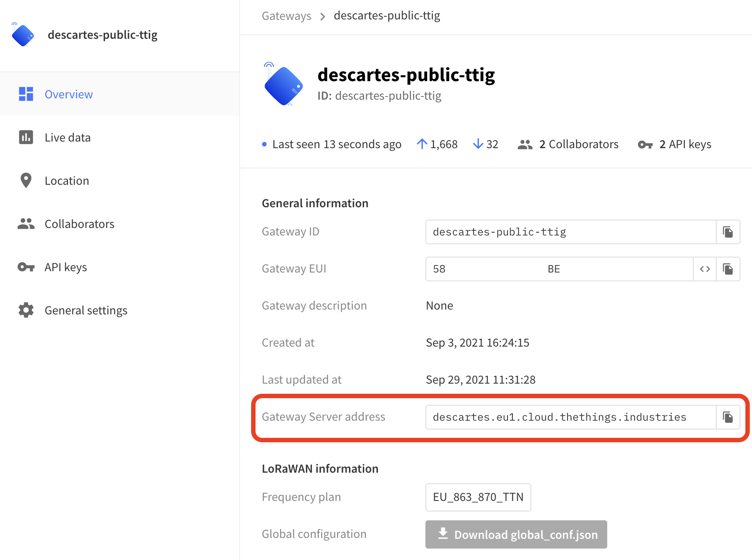Click the Last seen 13 seconds ago status
Viewport: 752px width, 560px height.
(x=331, y=144)
